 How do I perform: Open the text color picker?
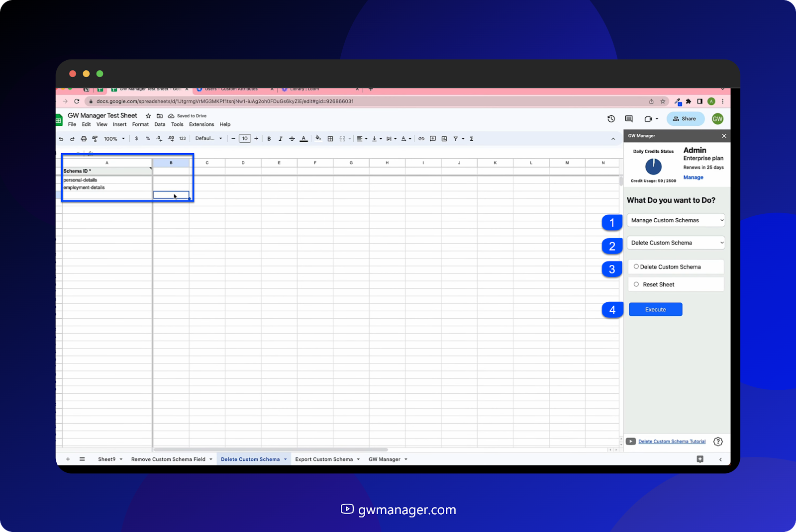pyautogui.click(x=303, y=139)
